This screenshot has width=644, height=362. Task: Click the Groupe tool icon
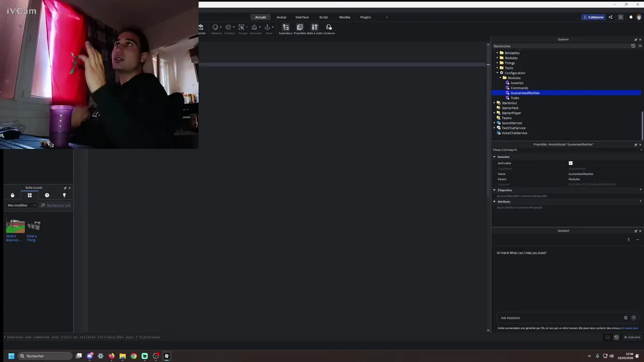point(242,27)
